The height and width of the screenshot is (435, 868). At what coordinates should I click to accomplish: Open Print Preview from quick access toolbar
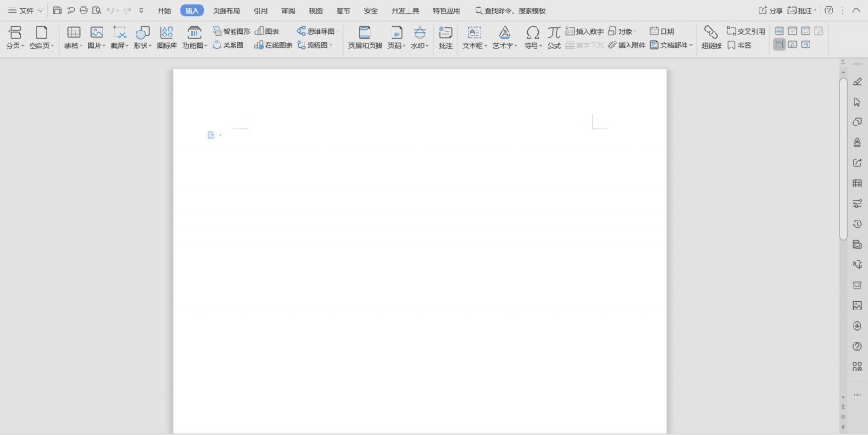coord(97,10)
